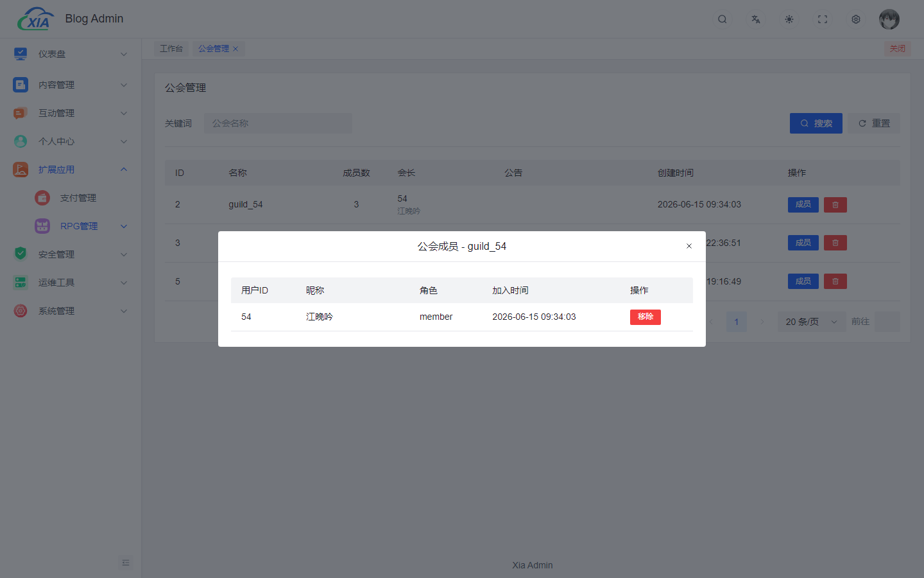Click 成员 button in row ID 5
The height and width of the screenshot is (578, 924).
click(803, 281)
